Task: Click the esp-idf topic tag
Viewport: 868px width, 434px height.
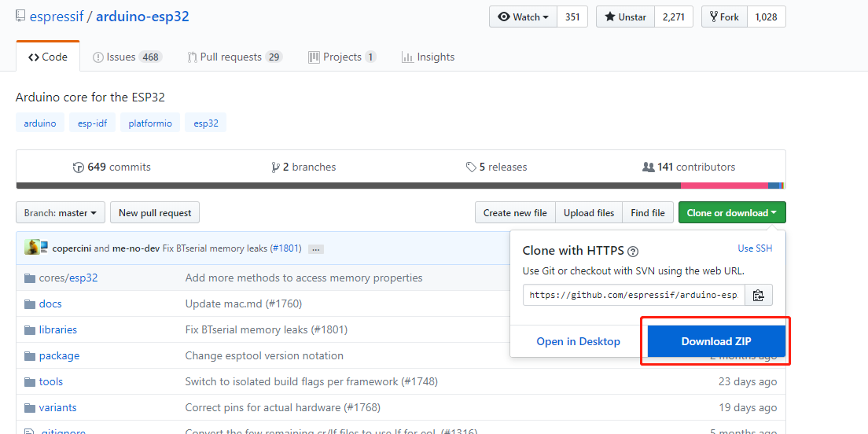Action: [93, 123]
